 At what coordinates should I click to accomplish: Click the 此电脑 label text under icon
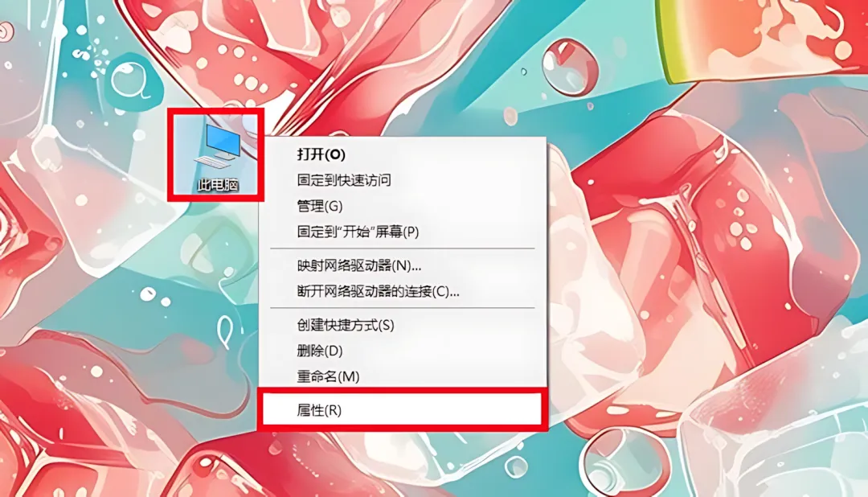click(218, 185)
